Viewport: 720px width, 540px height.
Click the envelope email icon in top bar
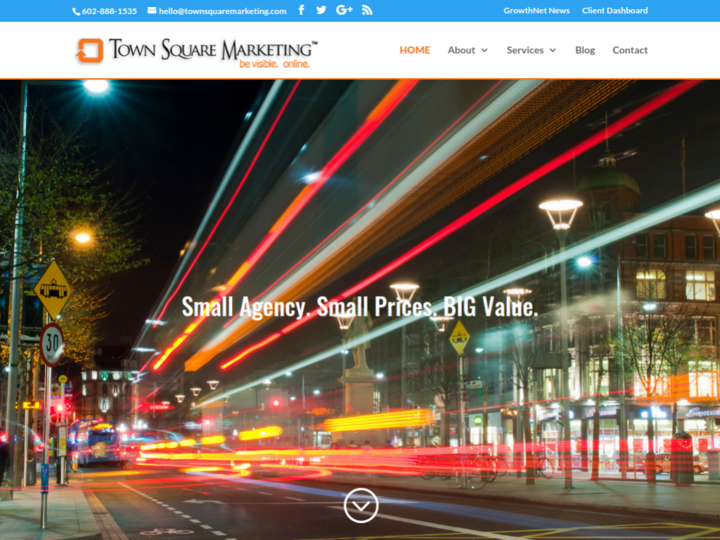point(152,11)
